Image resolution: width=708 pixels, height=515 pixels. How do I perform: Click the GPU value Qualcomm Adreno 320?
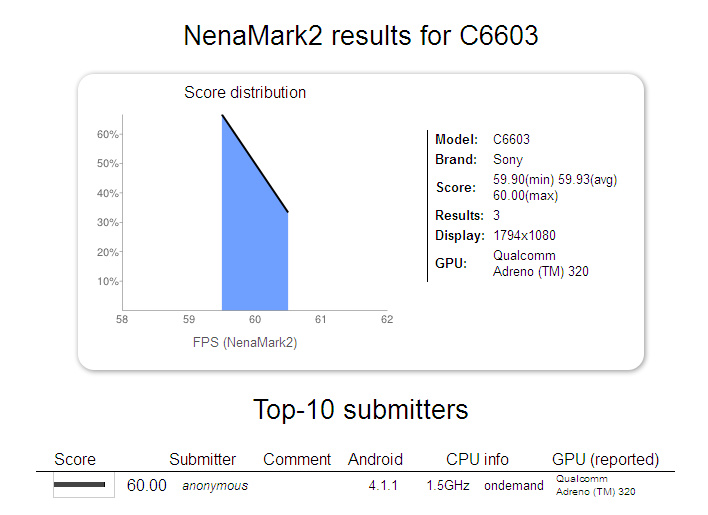[x=540, y=264]
